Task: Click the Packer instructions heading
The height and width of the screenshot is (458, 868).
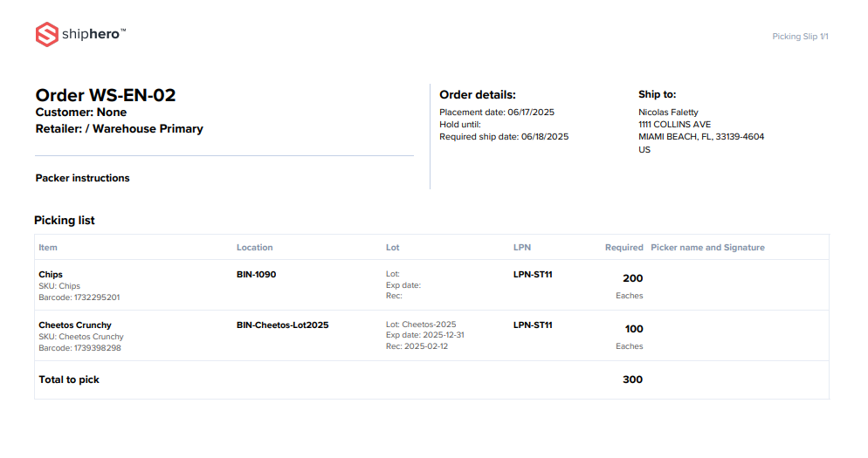Action: (82, 178)
